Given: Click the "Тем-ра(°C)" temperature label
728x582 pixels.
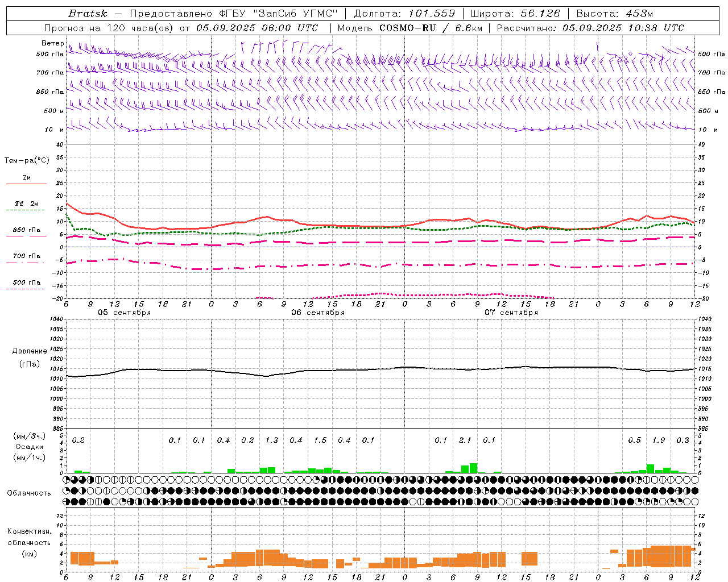Looking at the screenshot, I should 27,161.
